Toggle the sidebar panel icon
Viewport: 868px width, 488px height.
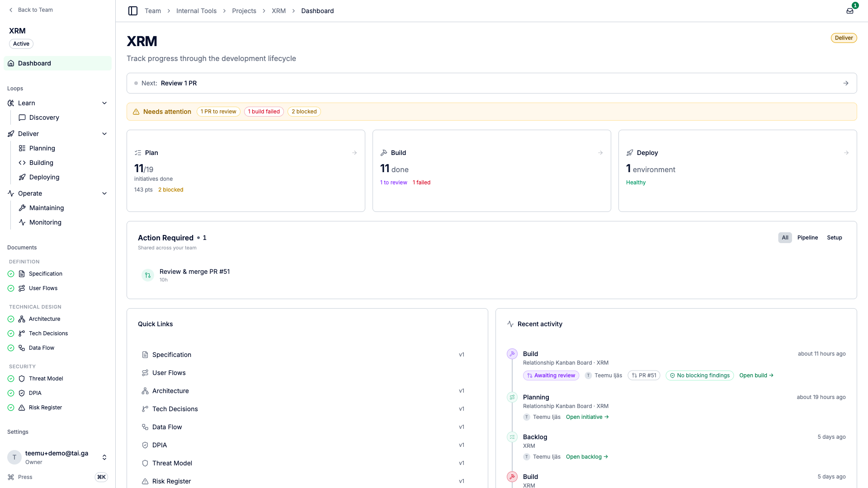[x=133, y=11]
